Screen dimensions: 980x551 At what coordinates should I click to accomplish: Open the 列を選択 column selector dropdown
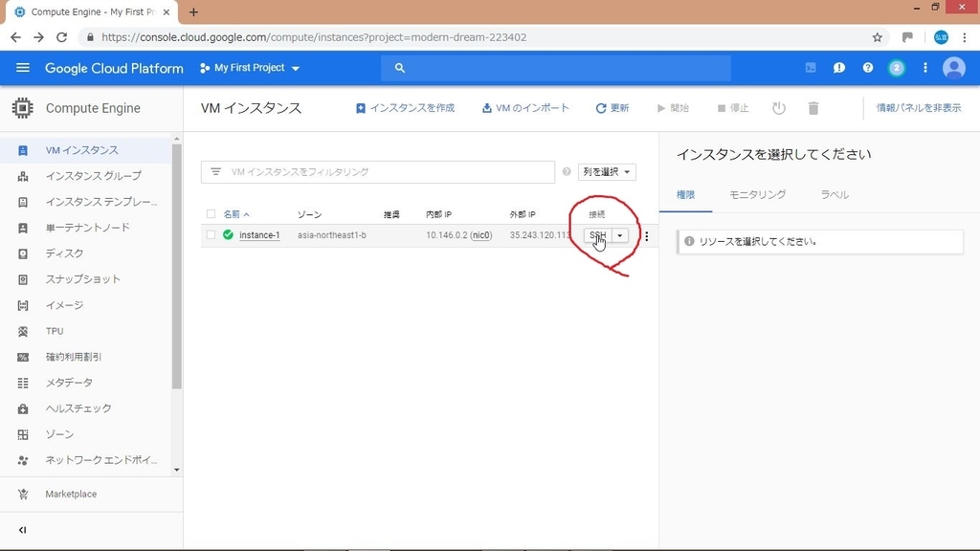(606, 171)
